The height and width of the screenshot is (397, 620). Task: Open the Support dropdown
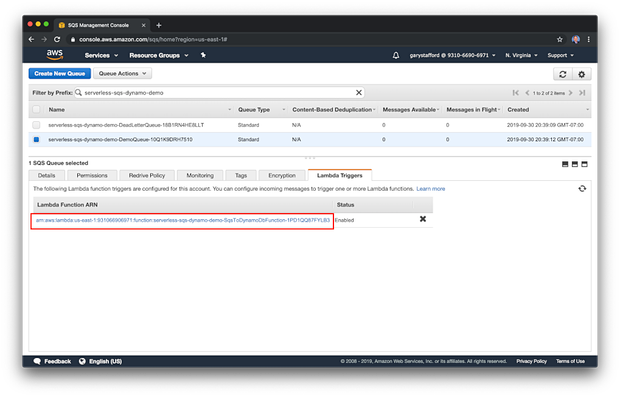(x=560, y=55)
